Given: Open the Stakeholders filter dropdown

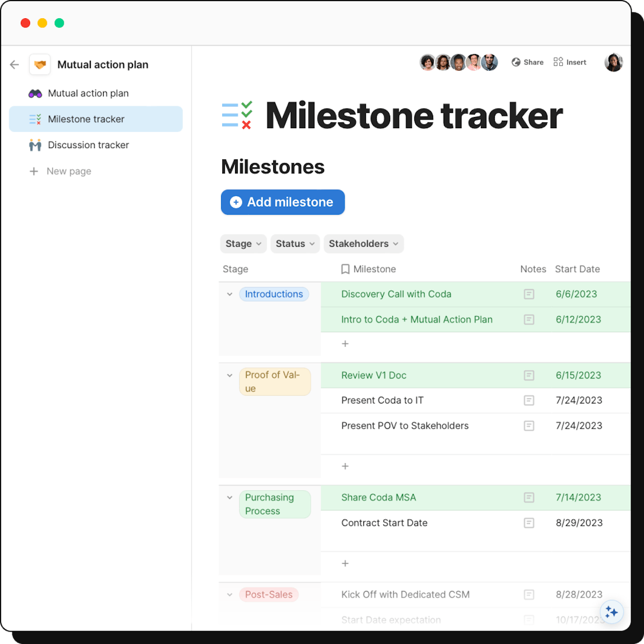Looking at the screenshot, I should coord(363,244).
